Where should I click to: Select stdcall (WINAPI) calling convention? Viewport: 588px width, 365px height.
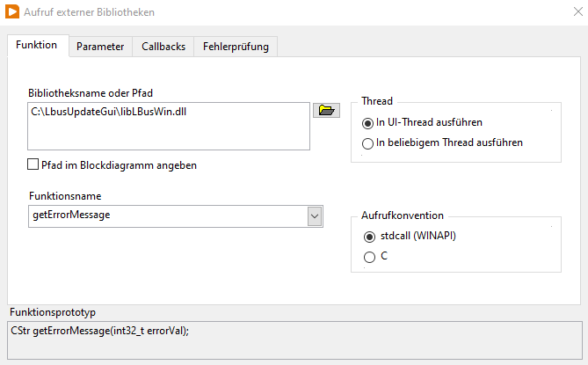(368, 237)
